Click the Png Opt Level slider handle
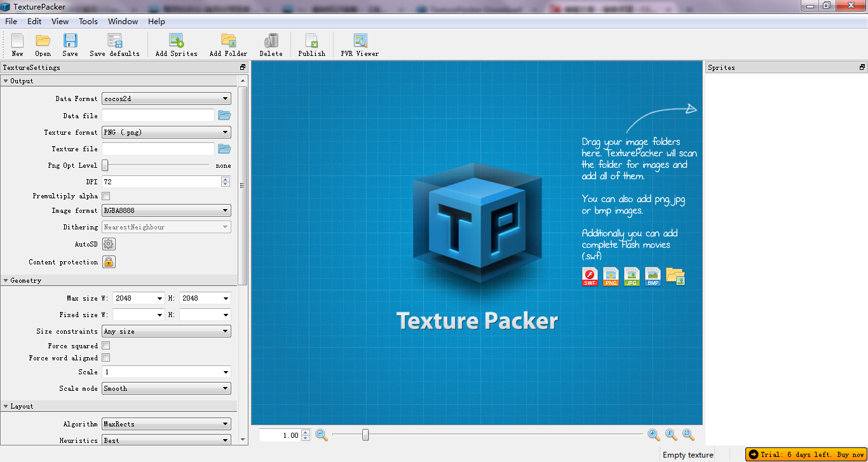Image resolution: width=868 pixels, height=462 pixels. tap(105, 165)
